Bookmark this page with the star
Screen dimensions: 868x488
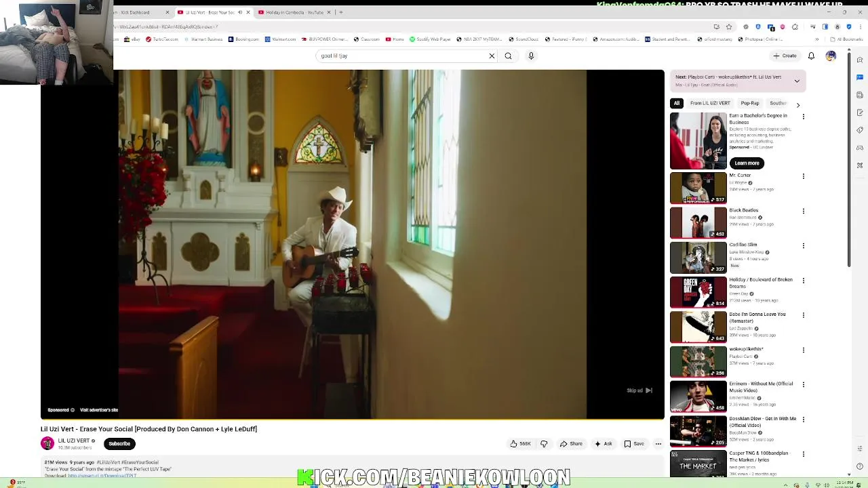click(x=729, y=27)
